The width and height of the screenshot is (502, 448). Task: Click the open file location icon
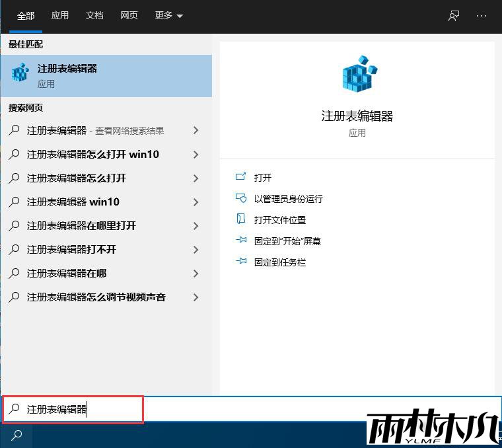click(x=240, y=219)
